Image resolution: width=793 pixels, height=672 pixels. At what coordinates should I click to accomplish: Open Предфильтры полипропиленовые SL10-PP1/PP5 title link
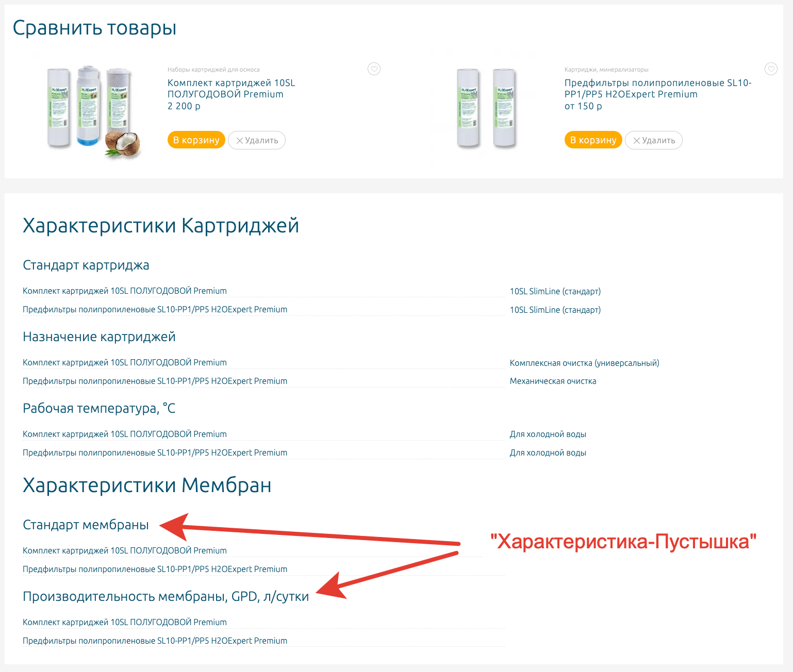click(657, 89)
